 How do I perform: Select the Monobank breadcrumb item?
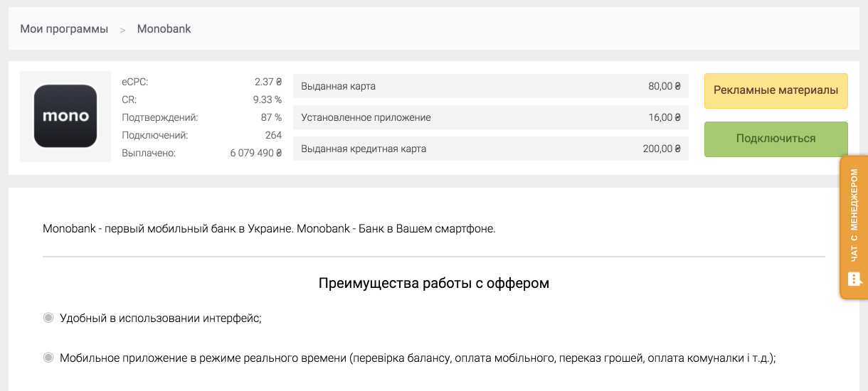164,29
